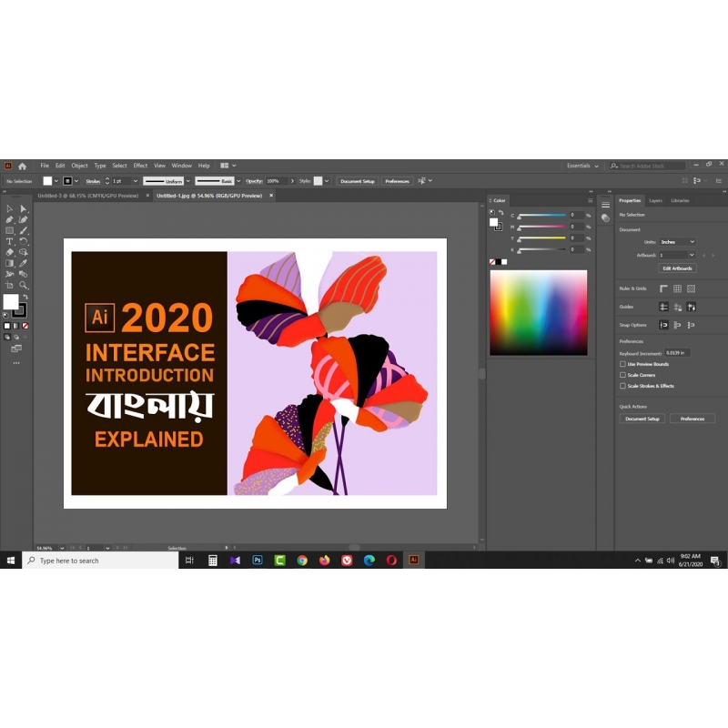Toggle lock guides button
This screenshot has width=728, height=728.
(x=677, y=307)
